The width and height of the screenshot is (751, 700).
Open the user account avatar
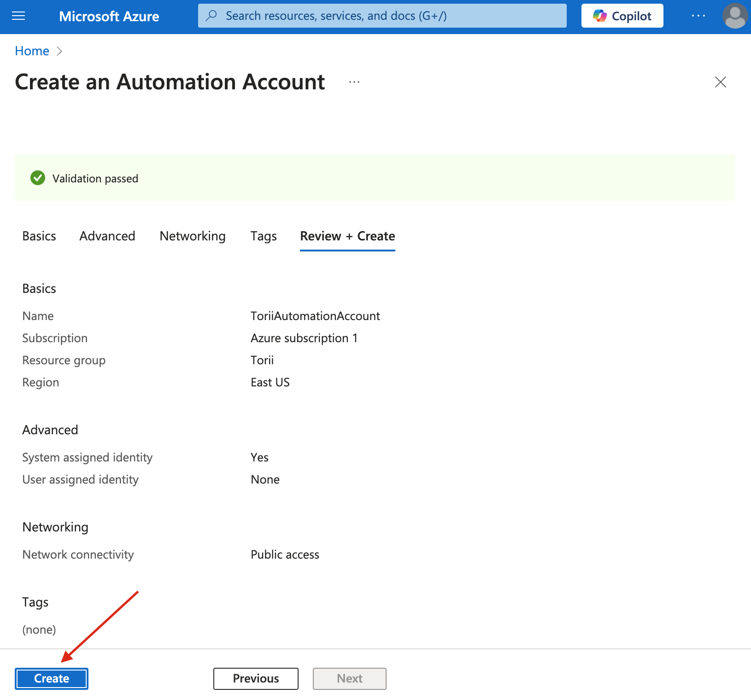[x=735, y=16]
